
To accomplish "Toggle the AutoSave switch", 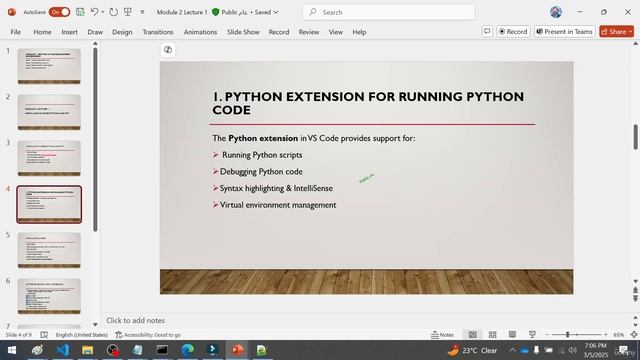I will (59, 12).
